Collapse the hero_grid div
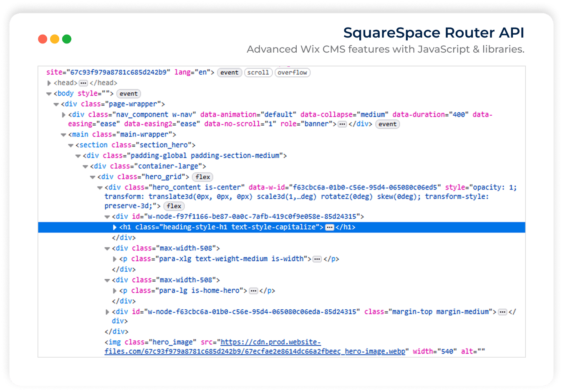Image resolution: width=563 pixels, height=392 pixels. pyautogui.click(x=93, y=177)
